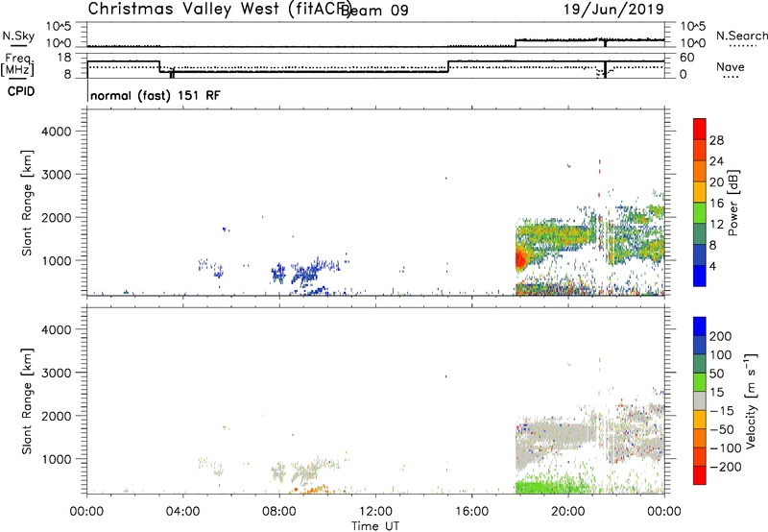The width and height of the screenshot is (768, 532).
Task: Click the 'N.Search' legend label
Action: [x=742, y=36]
